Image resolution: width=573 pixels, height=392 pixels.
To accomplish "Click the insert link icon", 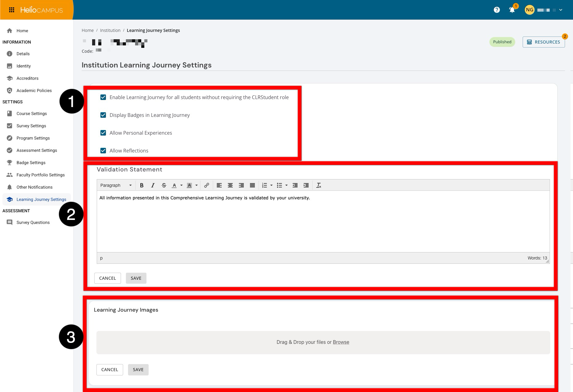I will click(207, 185).
